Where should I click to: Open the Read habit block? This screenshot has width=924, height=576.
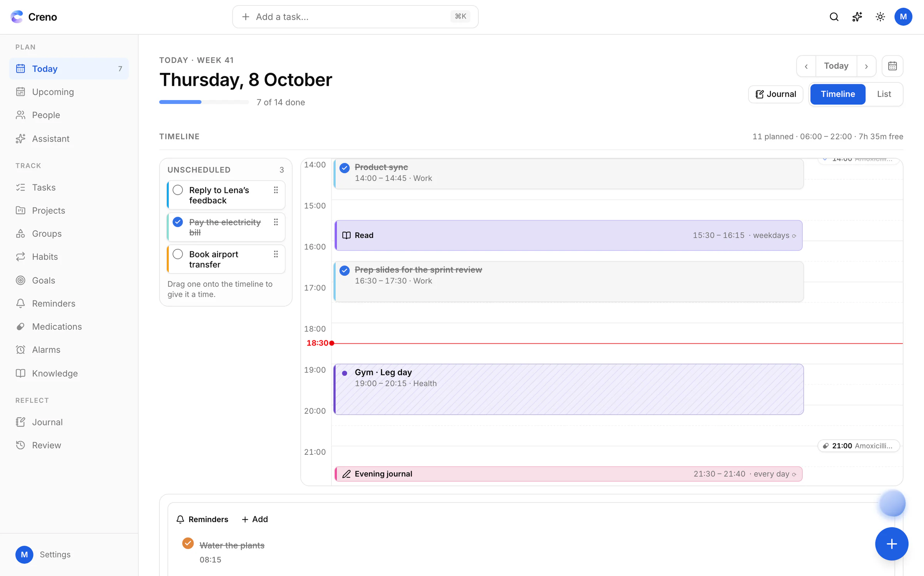(x=569, y=235)
